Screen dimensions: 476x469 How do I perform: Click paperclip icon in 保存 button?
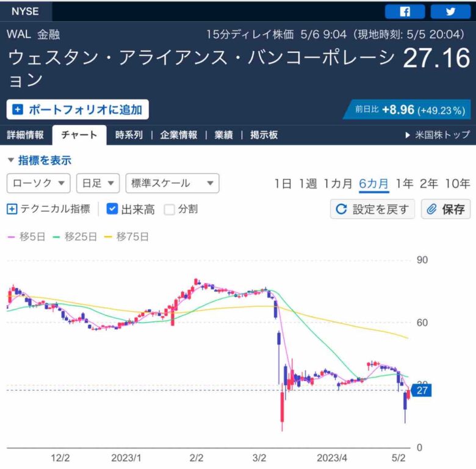(x=431, y=209)
